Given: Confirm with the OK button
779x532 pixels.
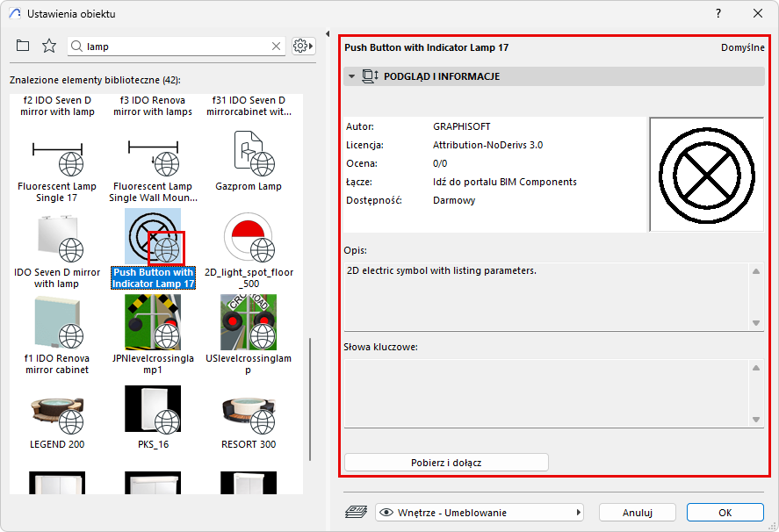Looking at the screenshot, I should pos(725,512).
